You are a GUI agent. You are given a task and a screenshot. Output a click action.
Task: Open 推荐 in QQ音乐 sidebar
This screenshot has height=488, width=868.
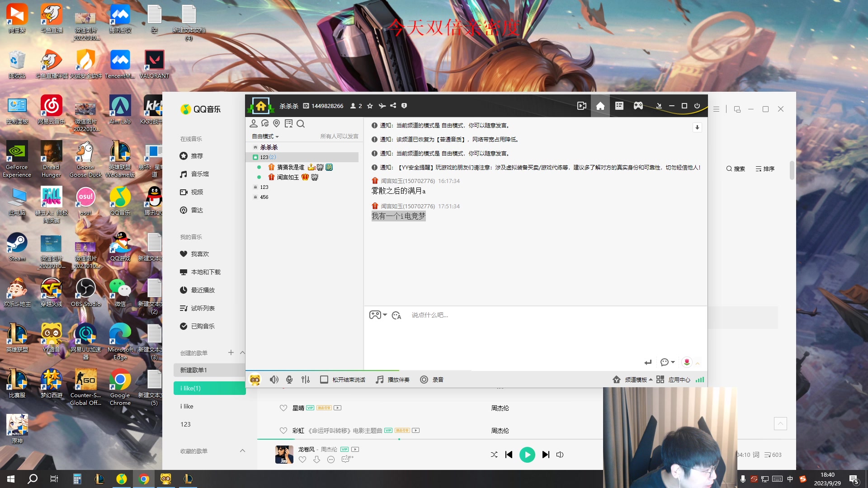191,156
